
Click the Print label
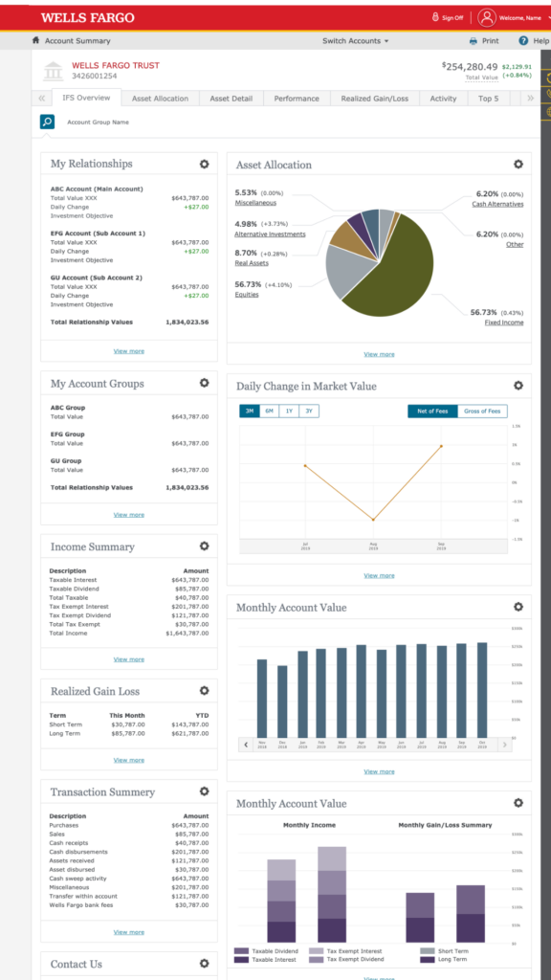coord(491,40)
